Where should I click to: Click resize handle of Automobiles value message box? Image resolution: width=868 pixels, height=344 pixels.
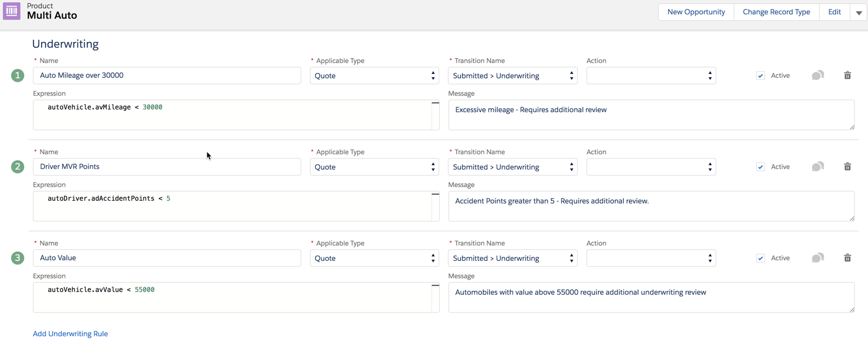852,310
